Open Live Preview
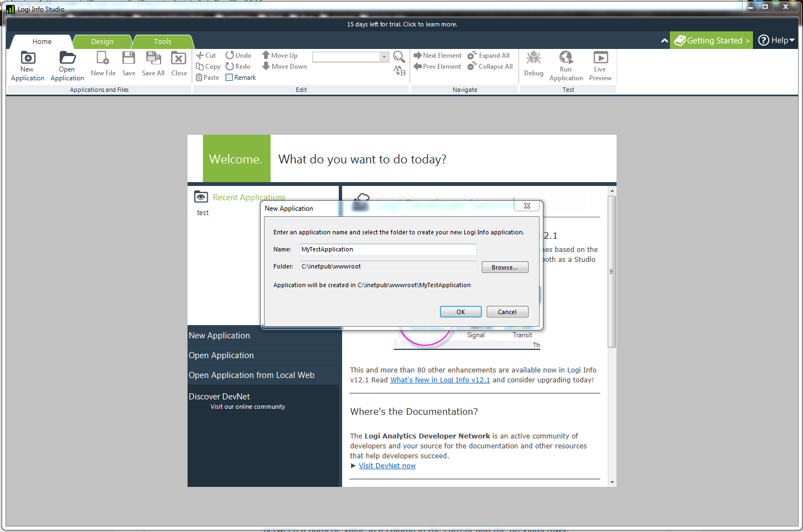The height and width of the screenshot is (532, 803). pos(600,58)
